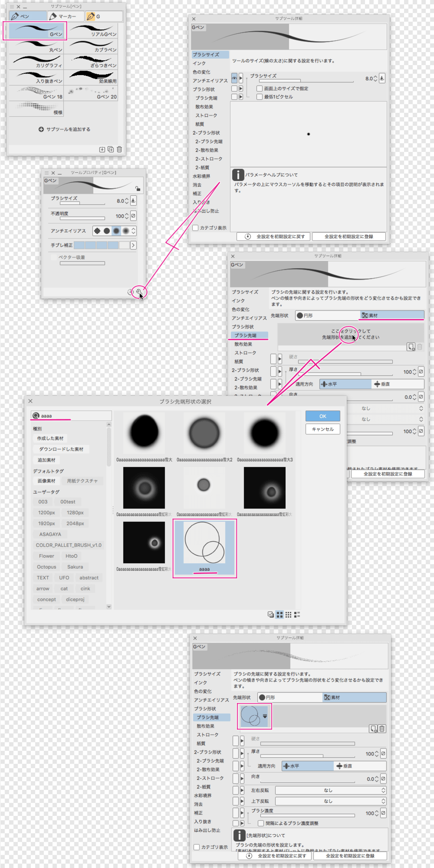The image size is (434, 868).
Task: Click the lock icon on Tool Property G-pen preview
Action: click(x=137, y=188)
